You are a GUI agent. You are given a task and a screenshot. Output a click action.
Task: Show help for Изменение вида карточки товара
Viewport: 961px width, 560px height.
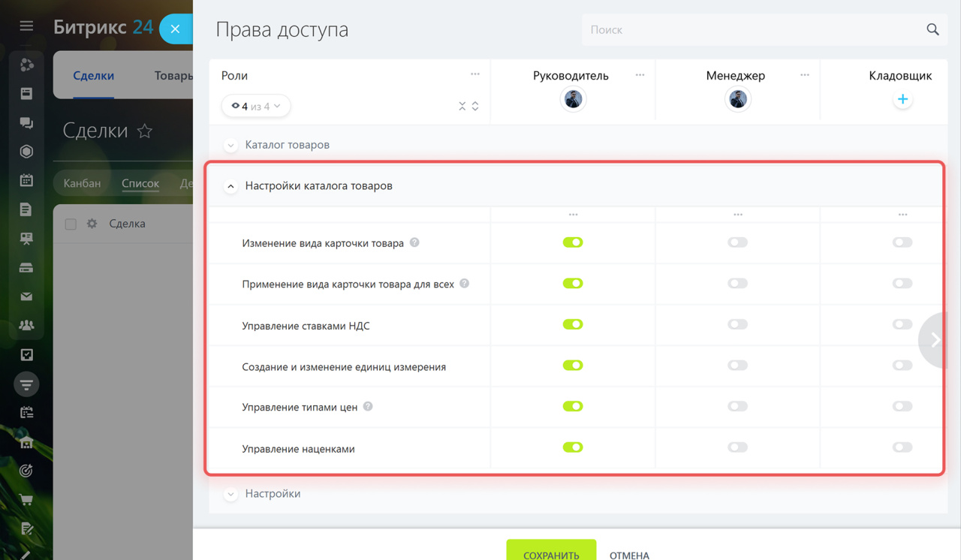click(x=414, y=242)
